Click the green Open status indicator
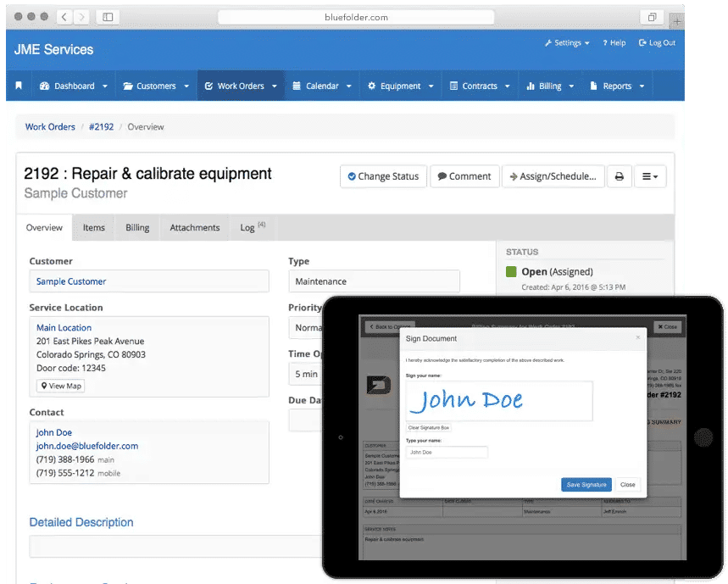The width and height of the screenshot is (728, 584). click(x=511, y=271)
